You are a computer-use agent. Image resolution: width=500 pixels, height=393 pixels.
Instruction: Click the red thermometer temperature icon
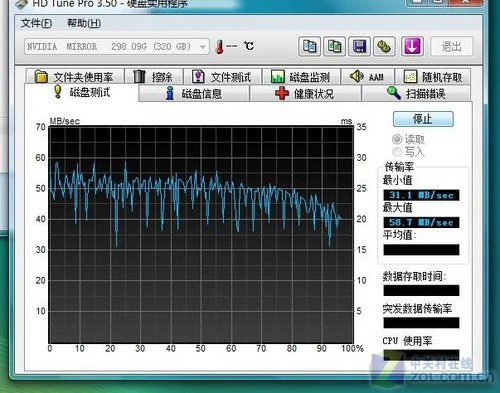pyautogui.click(x=219, y=46)
